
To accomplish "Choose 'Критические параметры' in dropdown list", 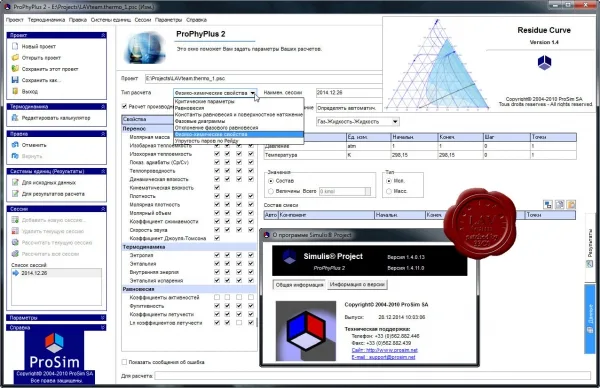I will [238, 101].
